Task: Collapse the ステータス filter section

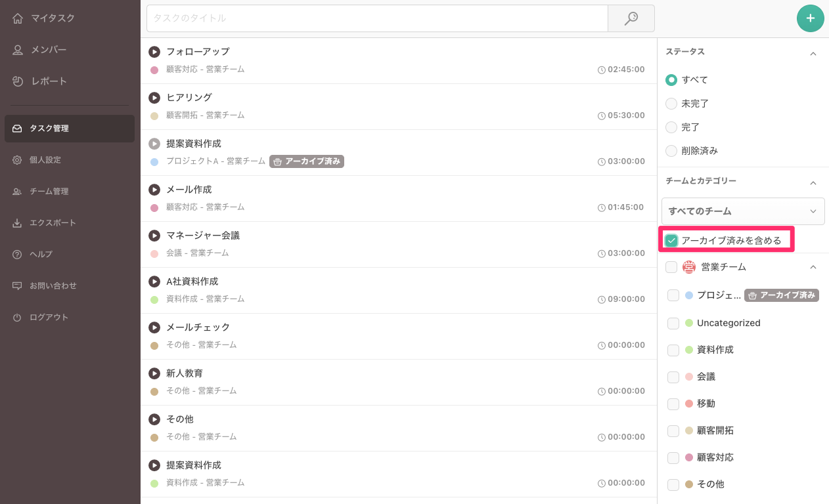Action: tap(813, 53)
